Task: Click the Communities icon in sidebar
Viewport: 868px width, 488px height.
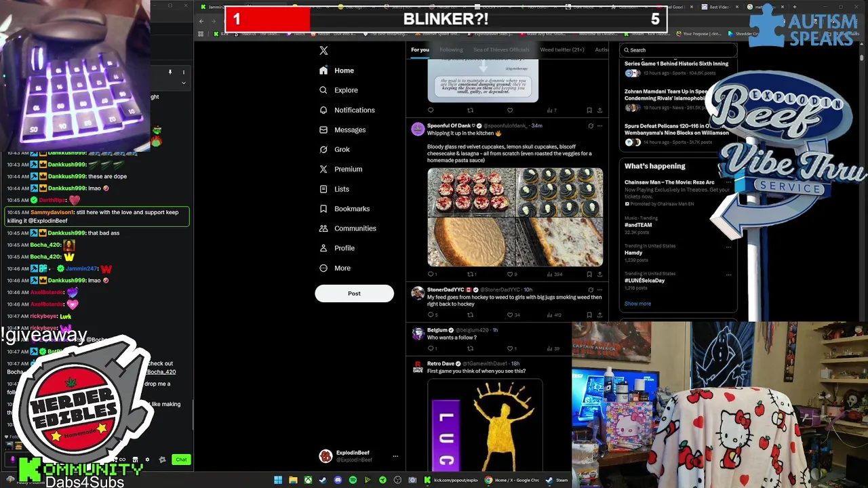Action: tap(323, 228)
